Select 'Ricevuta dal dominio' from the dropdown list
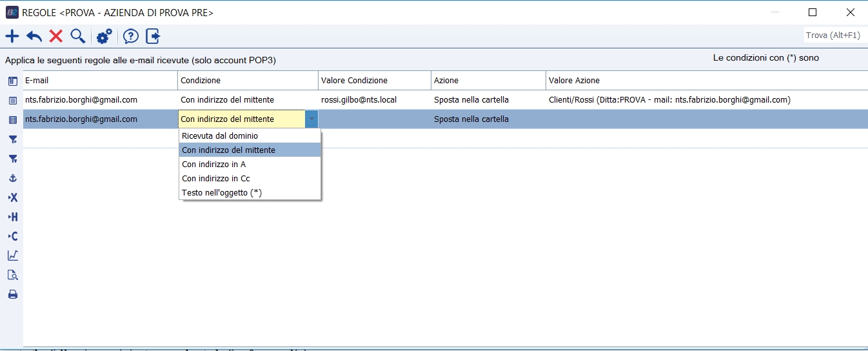This screenshot has height=351, width=868. tap(220, 136)
